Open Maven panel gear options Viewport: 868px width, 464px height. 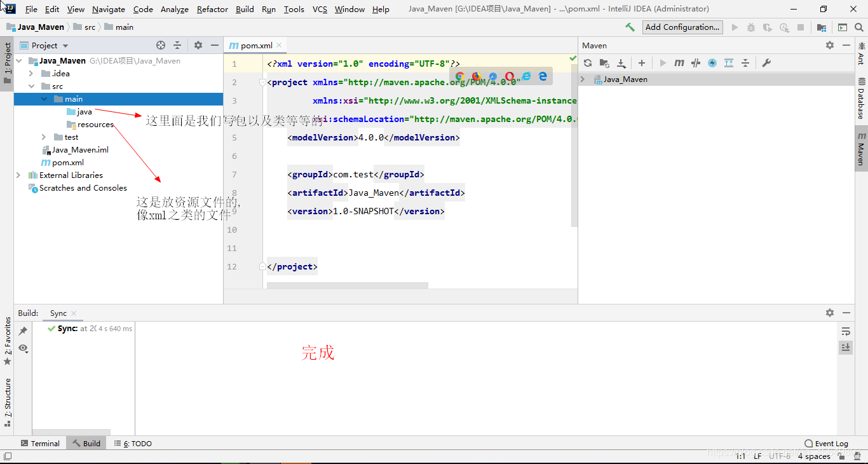(x=830, y=45)
